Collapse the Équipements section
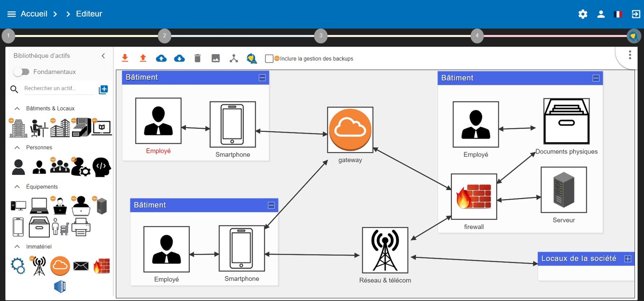 click(17, 187)
